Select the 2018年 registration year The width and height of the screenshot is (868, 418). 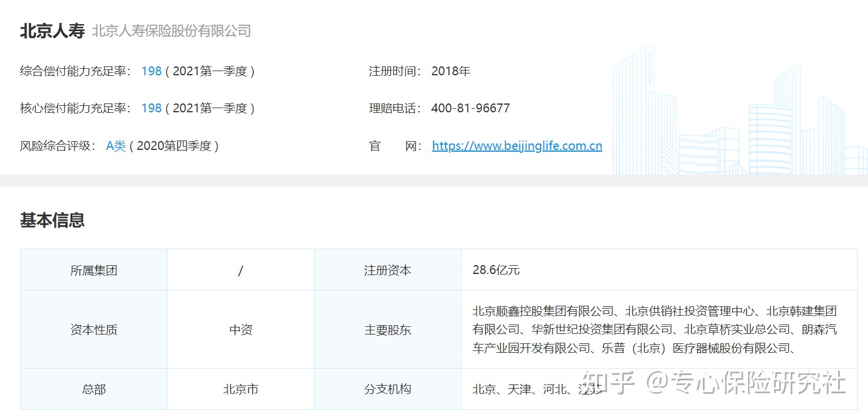click(451, 71)
